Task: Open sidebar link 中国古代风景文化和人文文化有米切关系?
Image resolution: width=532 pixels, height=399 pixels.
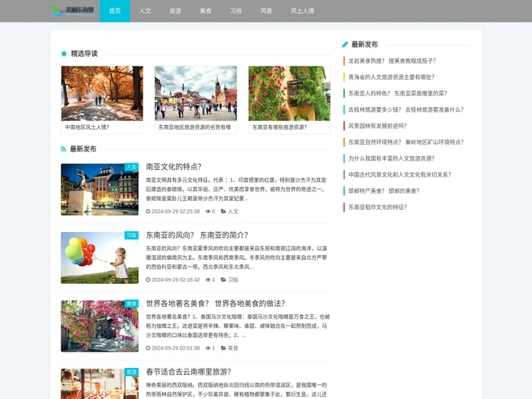Action: [400, 175]
